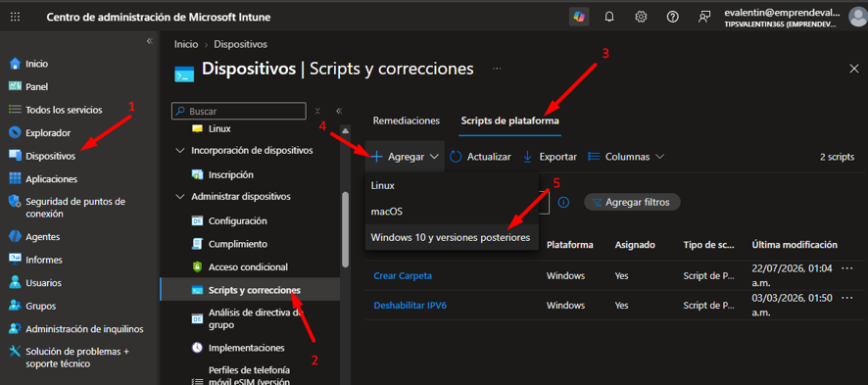Click the Buscar search field
868x385 pixels.
coord(239,111)
